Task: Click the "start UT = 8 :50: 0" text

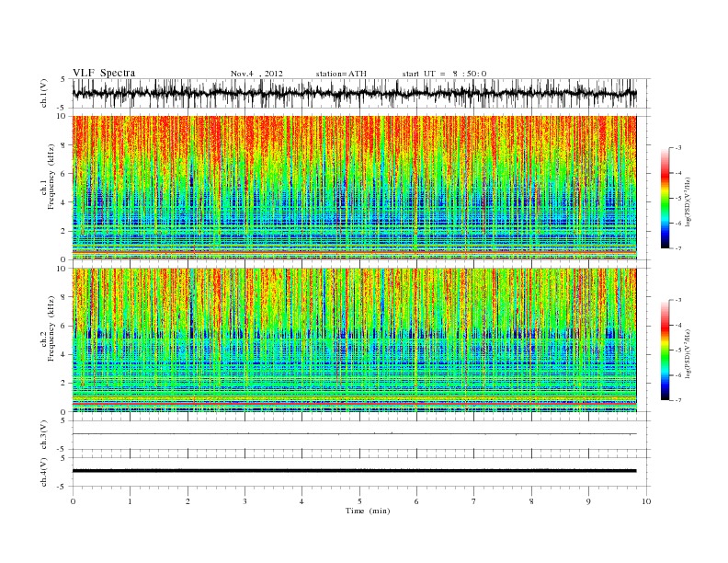Action: [x=444, y=74]
